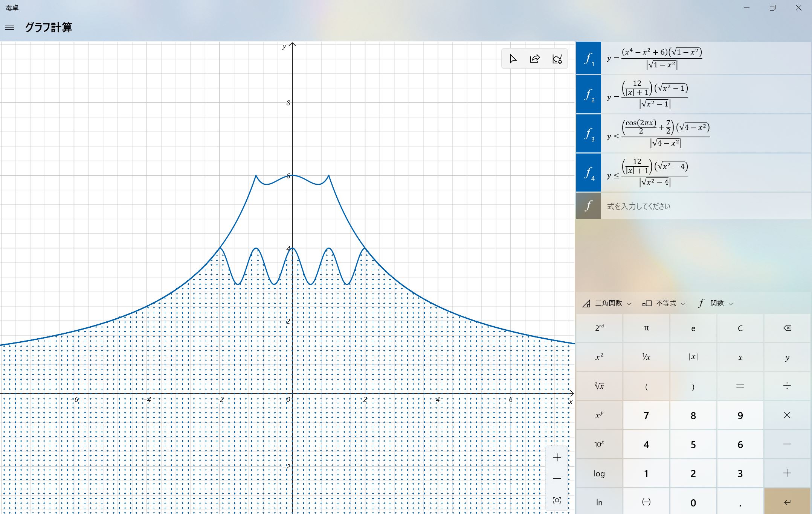
Task: Zoom in the graph with plus
Action: (557, 458)
